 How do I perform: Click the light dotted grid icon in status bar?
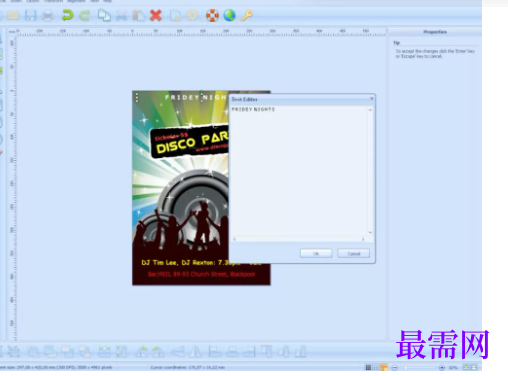(x=376, y=367)
